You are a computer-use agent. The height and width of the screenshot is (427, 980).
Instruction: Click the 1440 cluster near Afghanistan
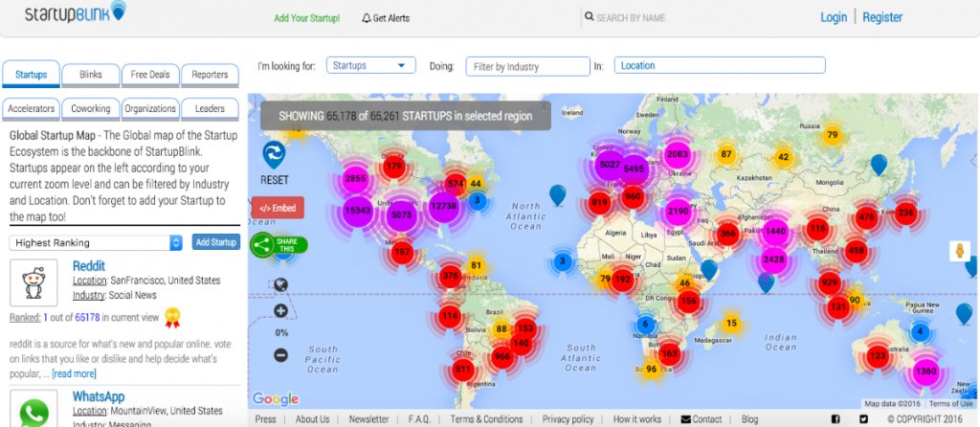pyautogui.click(x=775, y=232)
